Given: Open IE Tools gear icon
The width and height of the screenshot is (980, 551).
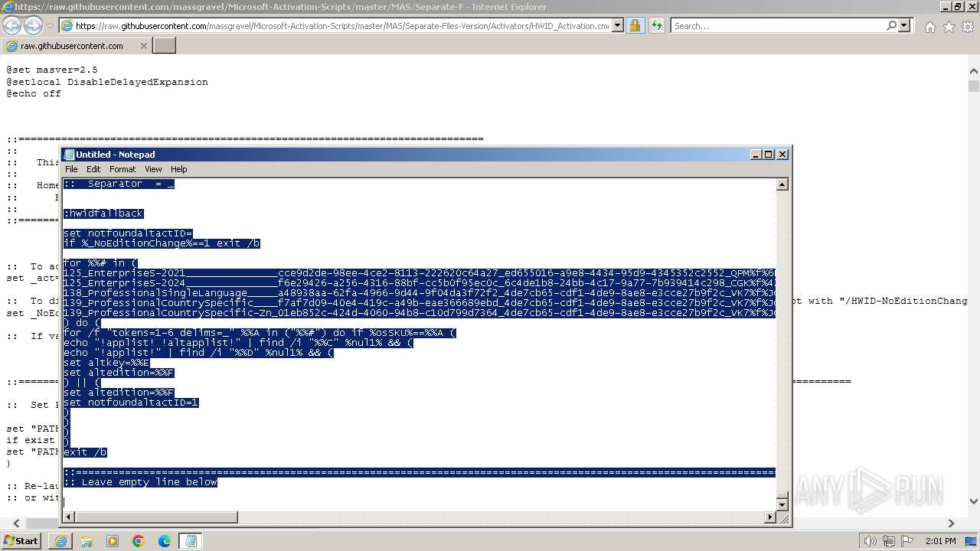Looking at the screenshot, I should coord(968,27).
